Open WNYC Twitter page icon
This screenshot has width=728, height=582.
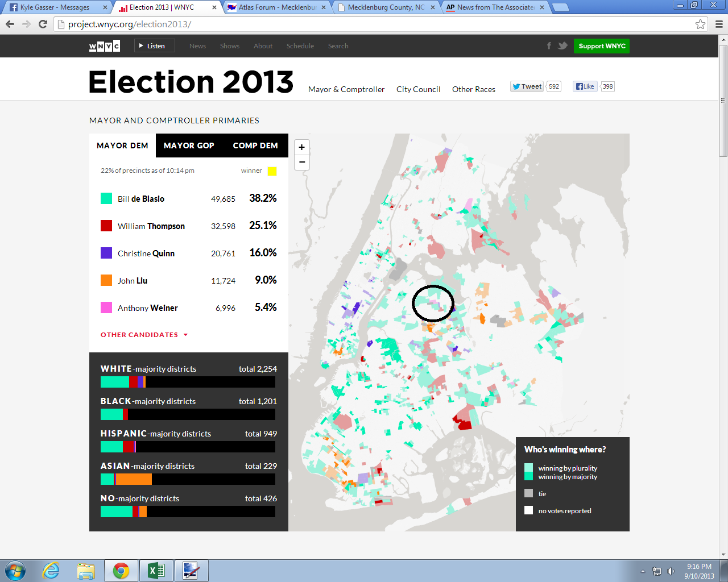(562, 46)
